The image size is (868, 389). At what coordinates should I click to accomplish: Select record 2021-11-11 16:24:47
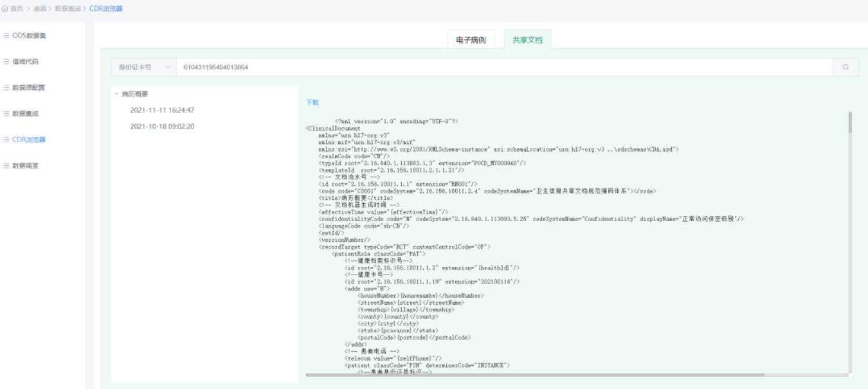pos(162,110)
